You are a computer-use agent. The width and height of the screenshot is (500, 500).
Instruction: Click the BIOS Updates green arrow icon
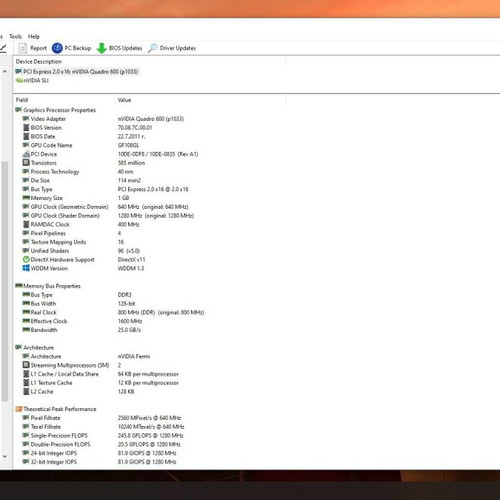pyautogui.click(x=101, y=48)
